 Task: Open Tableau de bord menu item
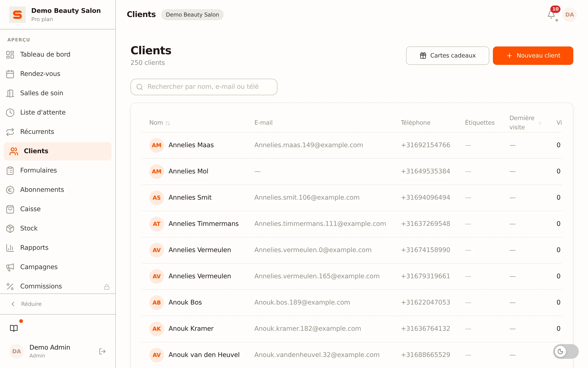click(58, 55)
